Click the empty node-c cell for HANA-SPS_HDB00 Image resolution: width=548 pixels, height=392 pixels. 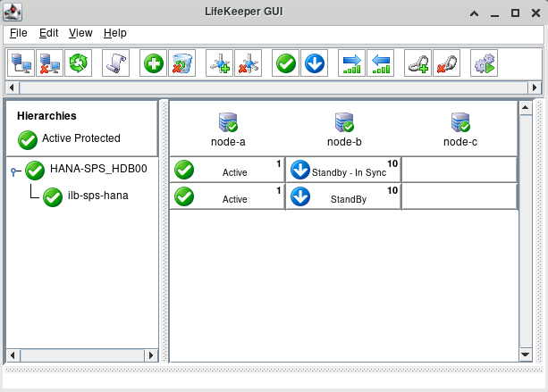pyautogui.click(x=459, y=170)
